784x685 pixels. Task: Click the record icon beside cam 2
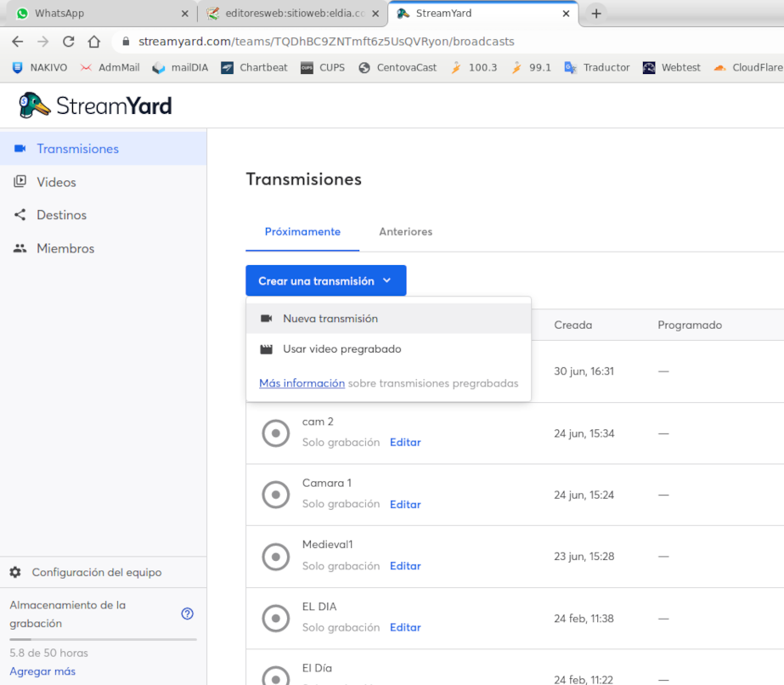275,433
